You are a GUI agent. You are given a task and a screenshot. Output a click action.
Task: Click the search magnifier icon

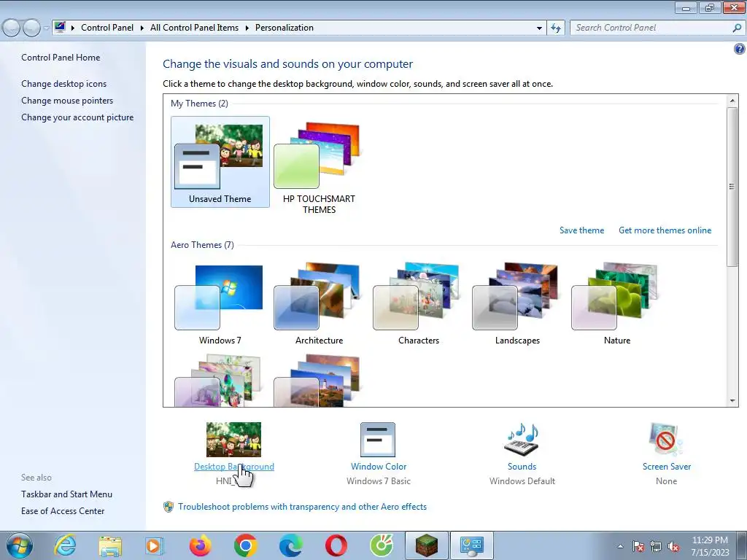click(737, 28)
